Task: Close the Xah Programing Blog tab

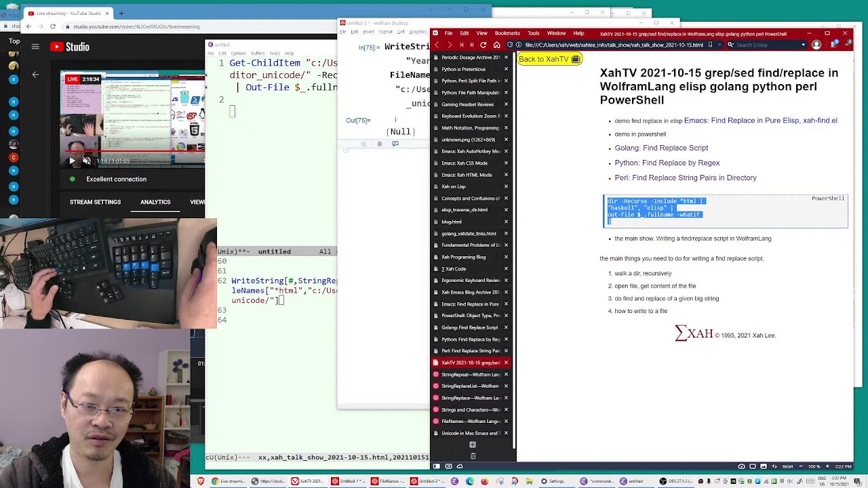Action: (506, 257)
